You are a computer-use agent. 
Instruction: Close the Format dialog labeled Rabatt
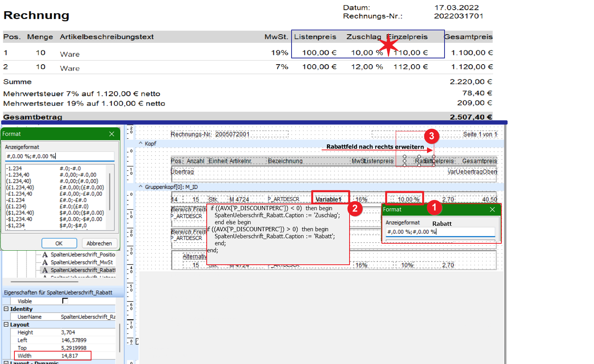pyautogui.click(x=492, y=209)
